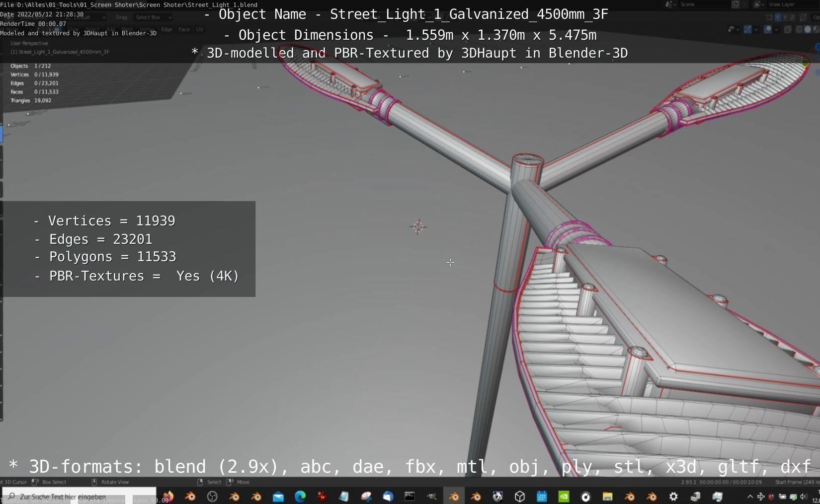This screenshot has height=504, width=820.
Task: Switch to Wireframe viewport shading
Action: point(800,29)
